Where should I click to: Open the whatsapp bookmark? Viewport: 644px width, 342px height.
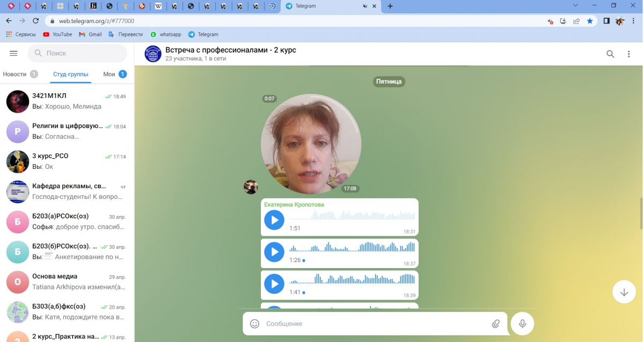click(x=166, y=34)
